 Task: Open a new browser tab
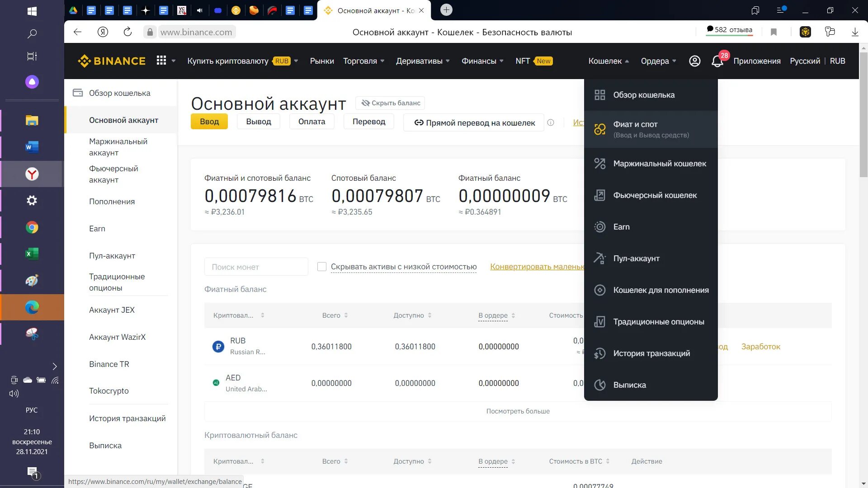point(446,10)
